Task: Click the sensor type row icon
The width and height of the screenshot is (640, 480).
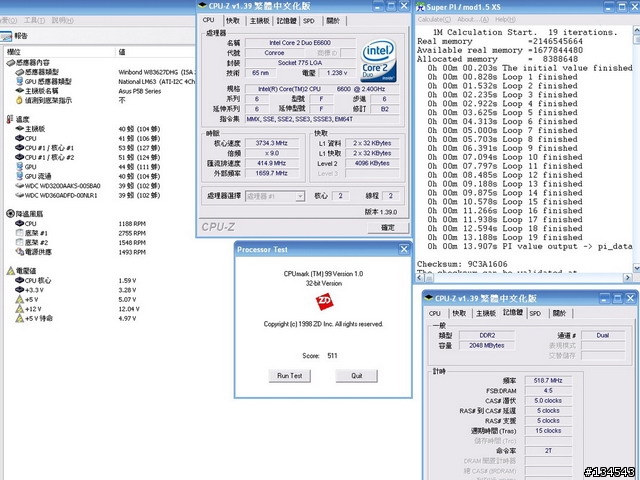Action: tap(20, 72)
